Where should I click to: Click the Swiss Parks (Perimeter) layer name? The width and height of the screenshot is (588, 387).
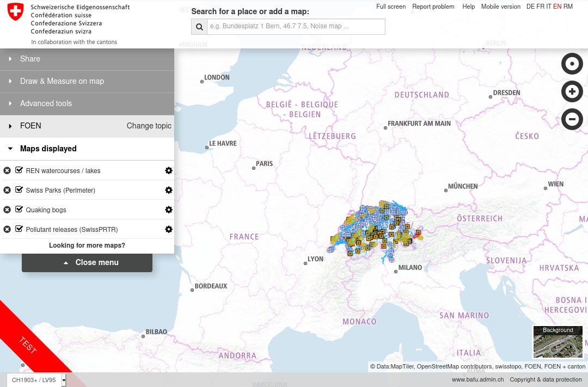click(60, 190)
